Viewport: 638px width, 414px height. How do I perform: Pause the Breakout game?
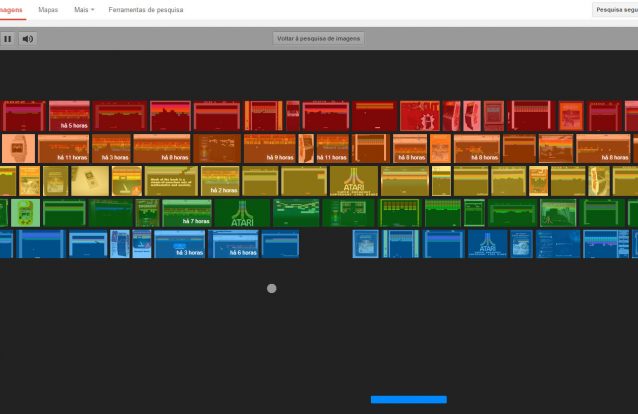click(x=7, y=39)
